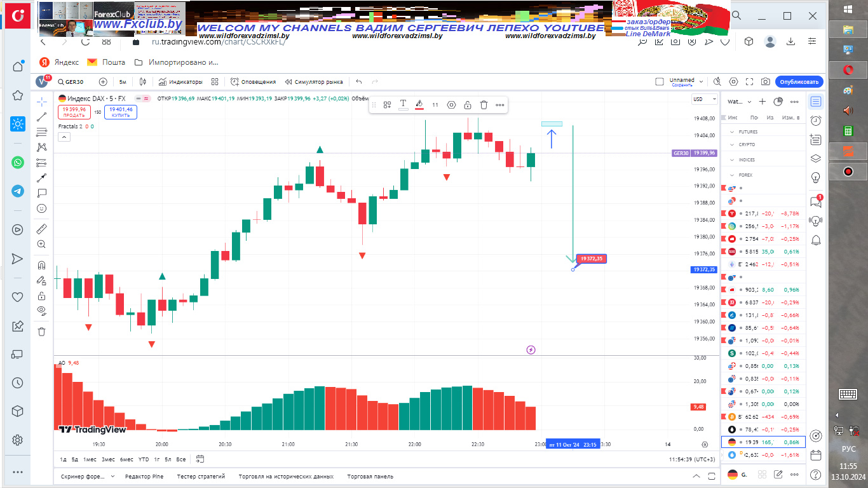Hide all drawings on chart
The width and height of the screenshot is (868, 488).
tap(42, 311)
